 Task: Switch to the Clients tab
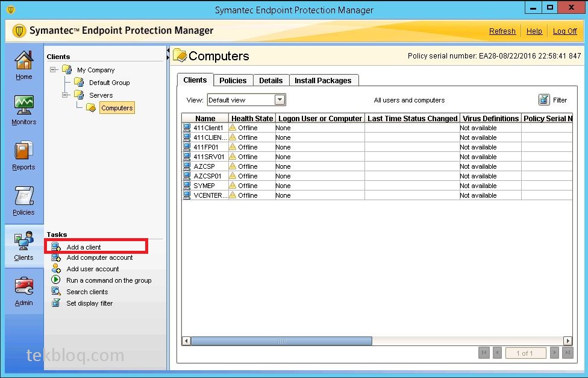(x=195, y=80)
